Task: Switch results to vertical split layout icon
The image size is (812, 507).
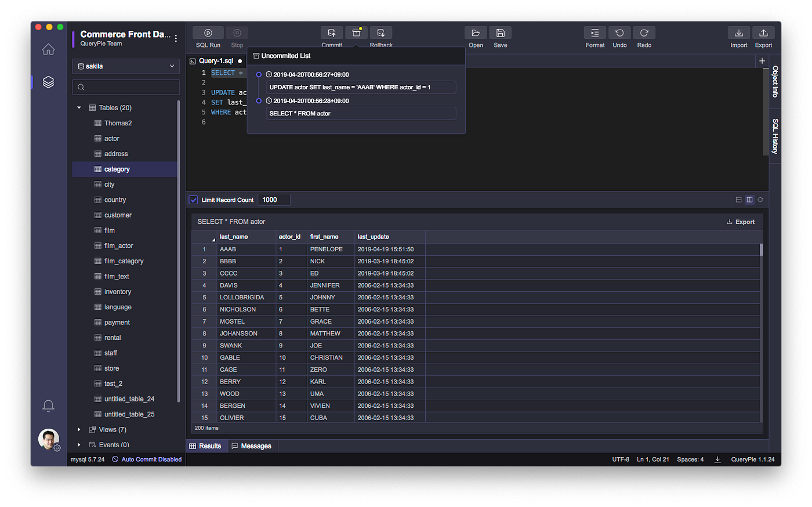Action: pos(749,200)
